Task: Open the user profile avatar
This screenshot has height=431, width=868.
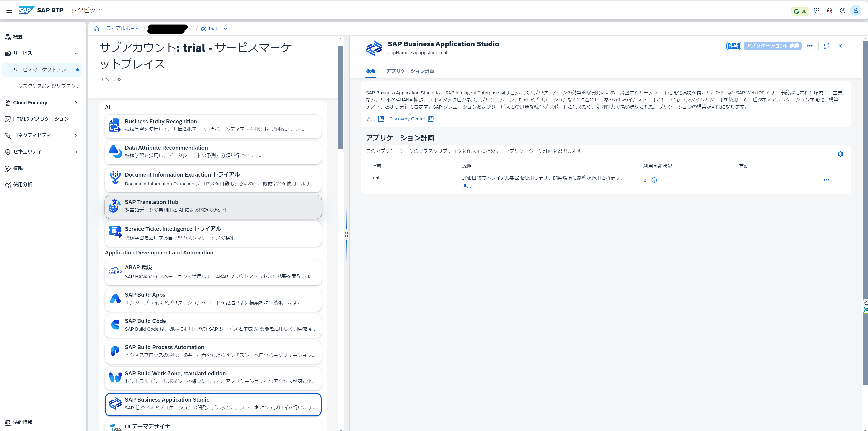Action: pos(855,11)
